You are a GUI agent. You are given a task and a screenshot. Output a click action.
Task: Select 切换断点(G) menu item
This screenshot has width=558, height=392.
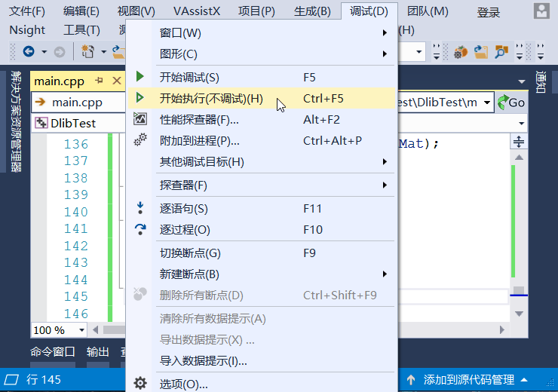click(x=261, y=253)
